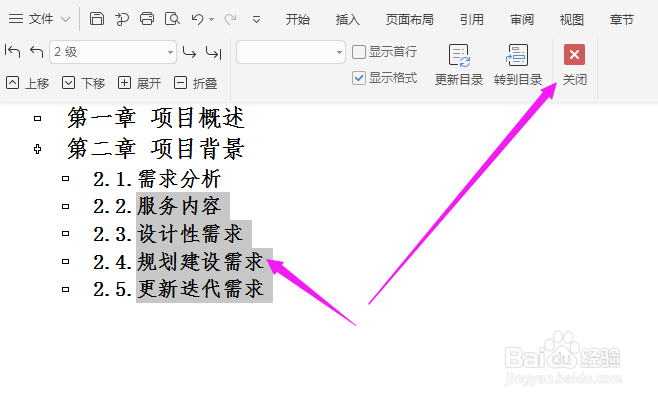This screenshot has height=401, width=658.
Task: Click the print icon
Action: pyautogui.click(x=147, y=19)
